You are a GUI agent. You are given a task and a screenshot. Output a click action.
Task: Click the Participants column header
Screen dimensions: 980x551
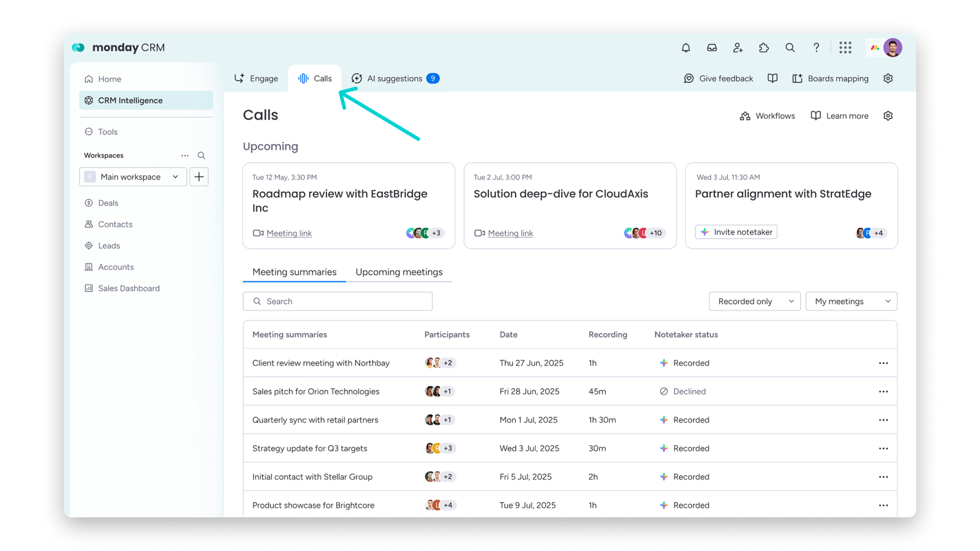point(447,335)
